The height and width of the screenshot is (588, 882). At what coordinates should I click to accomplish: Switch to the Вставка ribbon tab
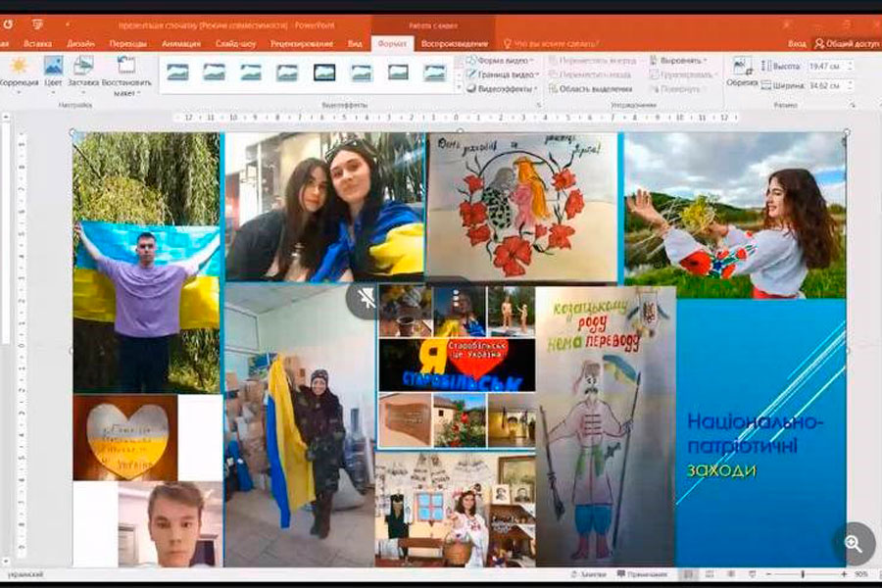[37, 44]
